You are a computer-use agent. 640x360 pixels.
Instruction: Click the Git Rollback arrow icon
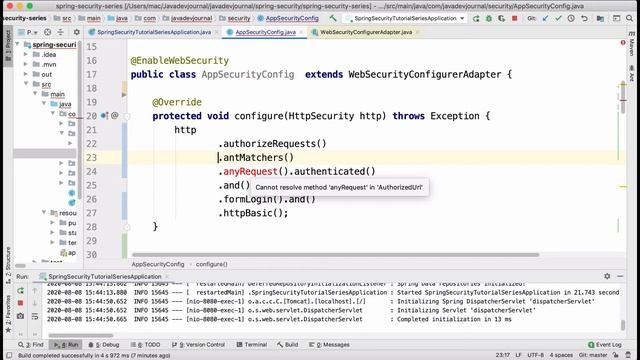[x=584, y=18]
